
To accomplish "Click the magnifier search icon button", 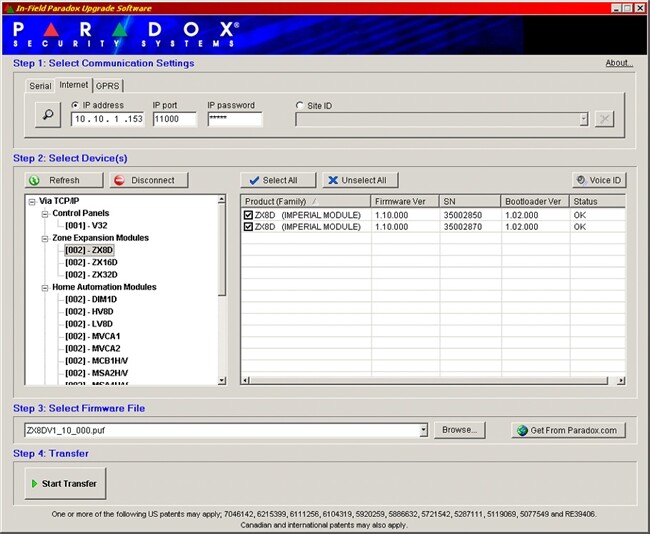I will (47, 115).
